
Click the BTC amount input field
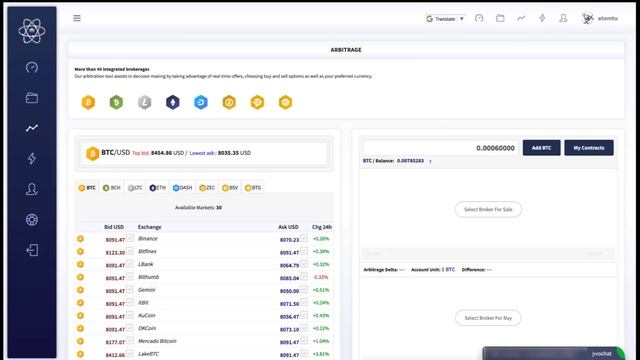[x=440, y=148]
